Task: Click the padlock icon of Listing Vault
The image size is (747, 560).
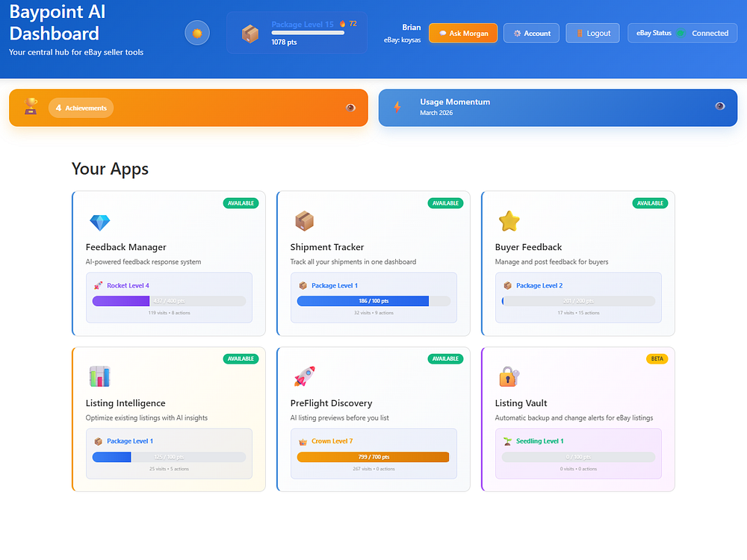Action: pyautogui.click(x=509, y=376)
